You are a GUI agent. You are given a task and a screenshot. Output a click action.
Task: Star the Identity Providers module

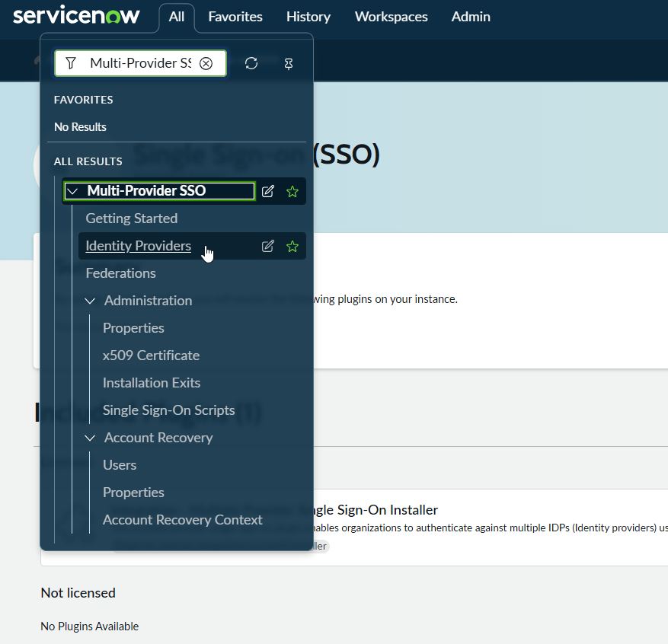click(x=292, y=246)
